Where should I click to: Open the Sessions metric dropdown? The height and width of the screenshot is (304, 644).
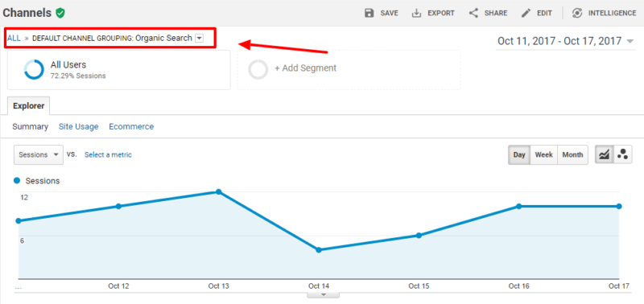click(39, 154)
